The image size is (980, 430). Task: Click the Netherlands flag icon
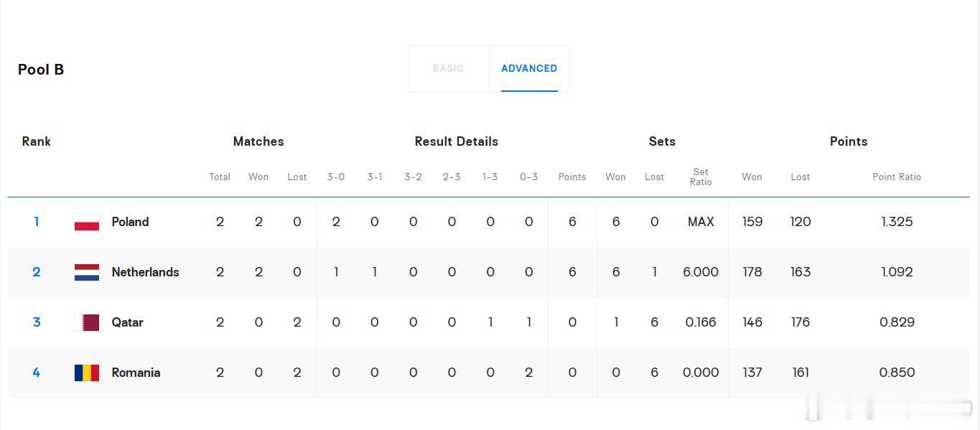pos(87,272)
